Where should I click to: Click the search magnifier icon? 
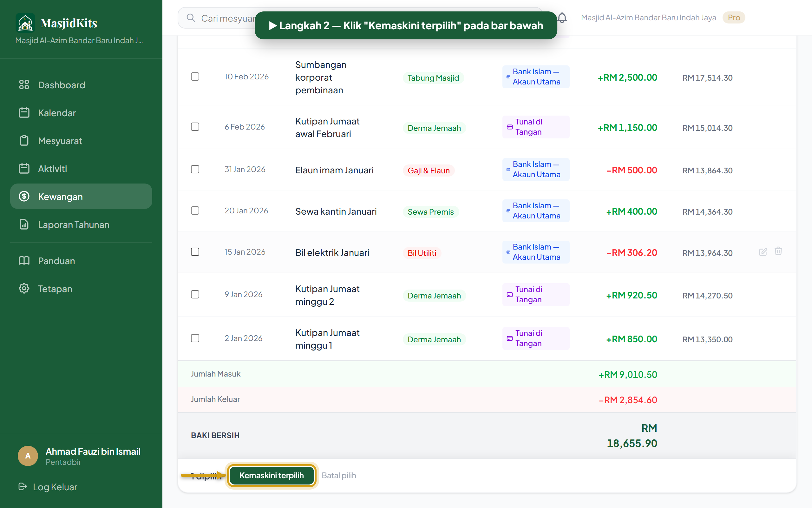point(191,18)
